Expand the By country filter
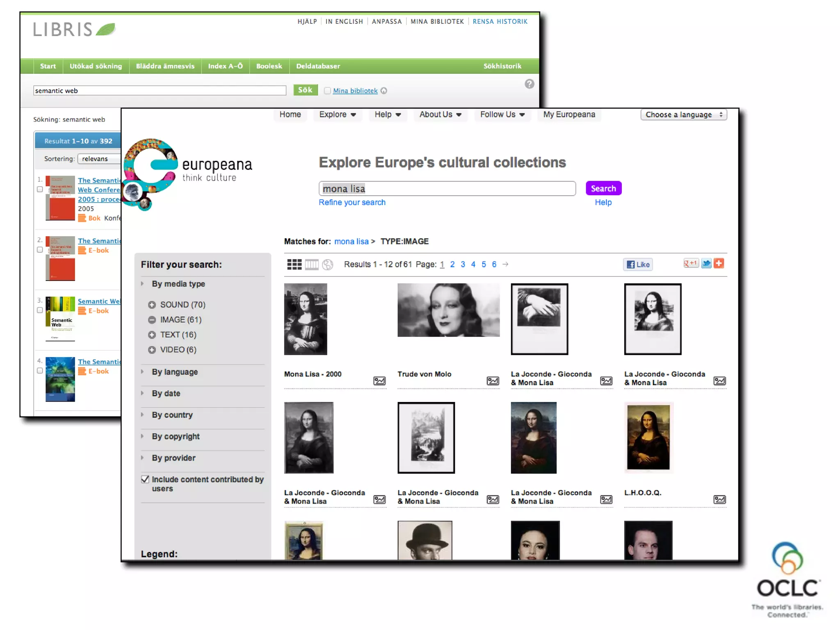 coord(172,415)
